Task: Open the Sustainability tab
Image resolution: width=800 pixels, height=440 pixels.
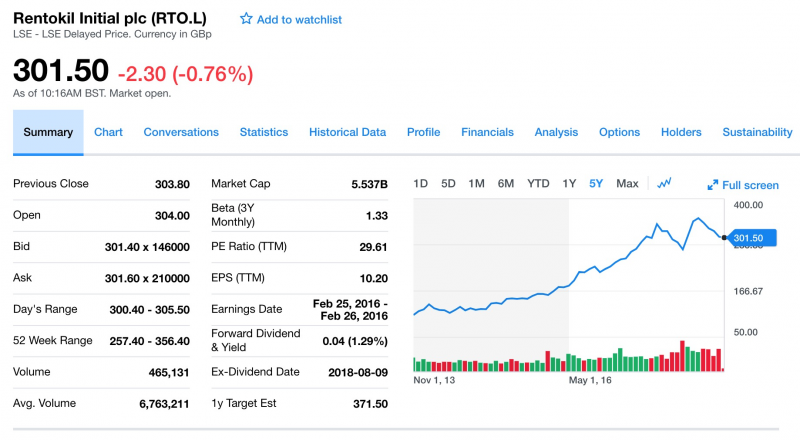Action: coord(757,132)
